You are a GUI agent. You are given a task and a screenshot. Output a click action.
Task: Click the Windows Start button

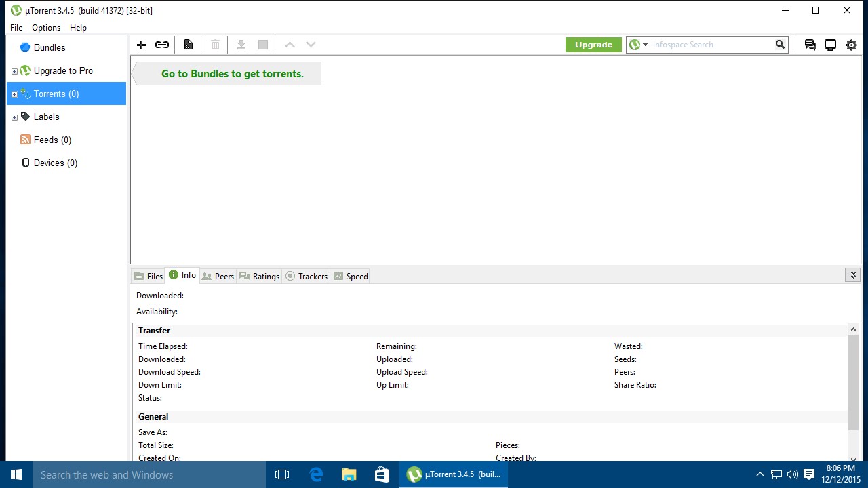pyautogui.click(x=16, y=474)
